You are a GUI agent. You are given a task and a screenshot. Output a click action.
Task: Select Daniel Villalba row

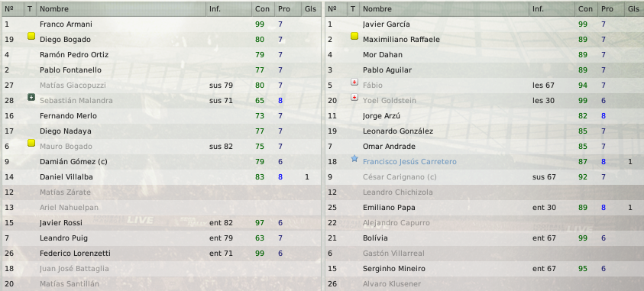click(161, 177)
